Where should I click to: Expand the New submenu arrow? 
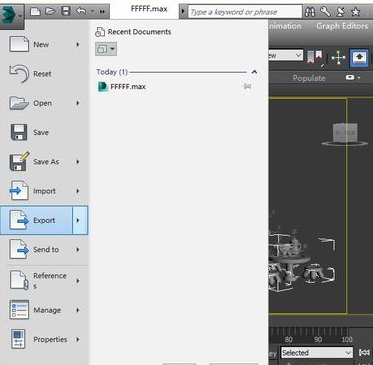coord(78,44)
